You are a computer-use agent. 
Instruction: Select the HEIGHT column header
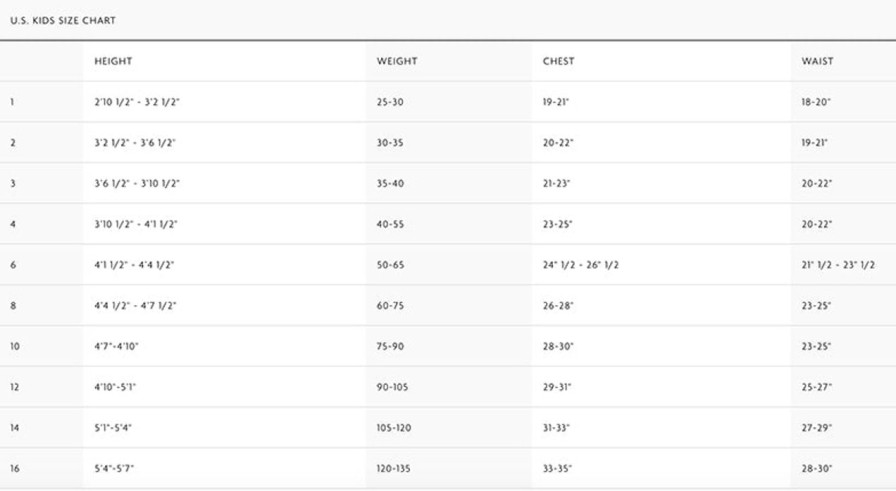(x=113, y=61)
